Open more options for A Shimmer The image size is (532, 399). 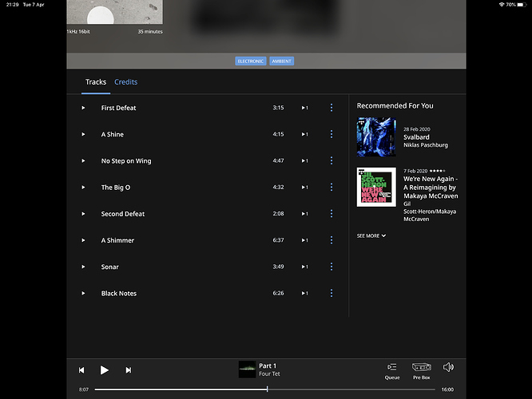point(332,240)
